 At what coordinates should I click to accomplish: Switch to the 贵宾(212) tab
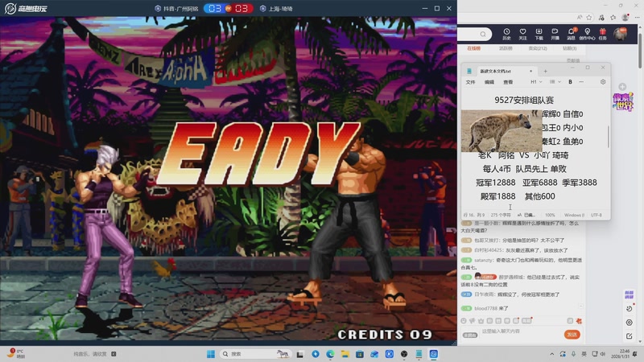538,48
